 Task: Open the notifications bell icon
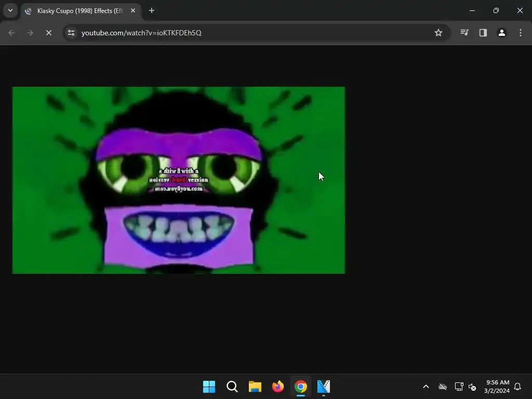point(518,387)
